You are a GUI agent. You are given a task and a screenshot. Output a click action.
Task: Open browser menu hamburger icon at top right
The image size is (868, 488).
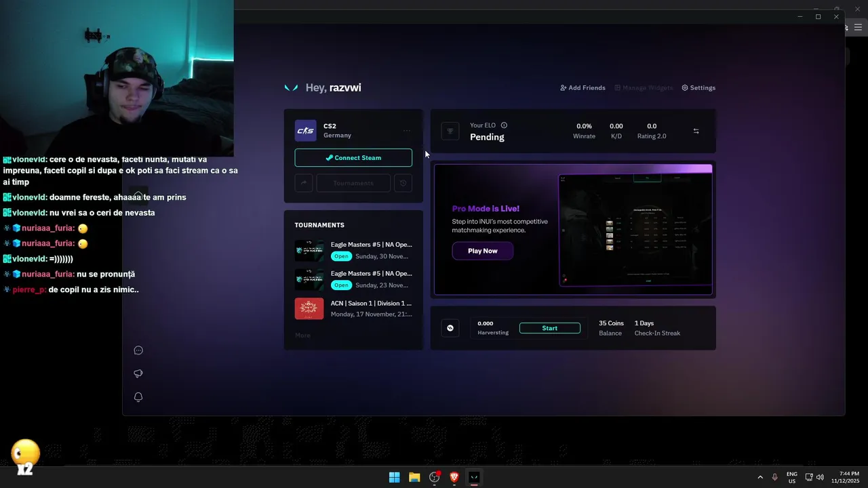point(858,28)
